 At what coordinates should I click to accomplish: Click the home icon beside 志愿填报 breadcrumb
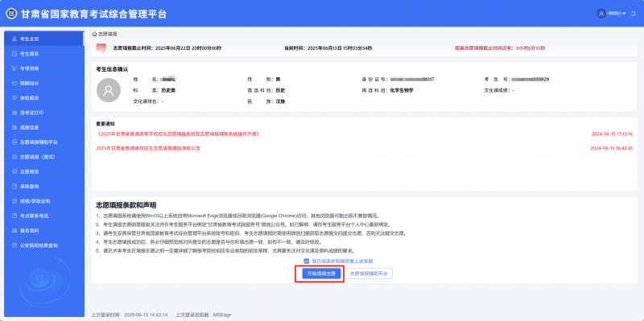tap(94, 34)
